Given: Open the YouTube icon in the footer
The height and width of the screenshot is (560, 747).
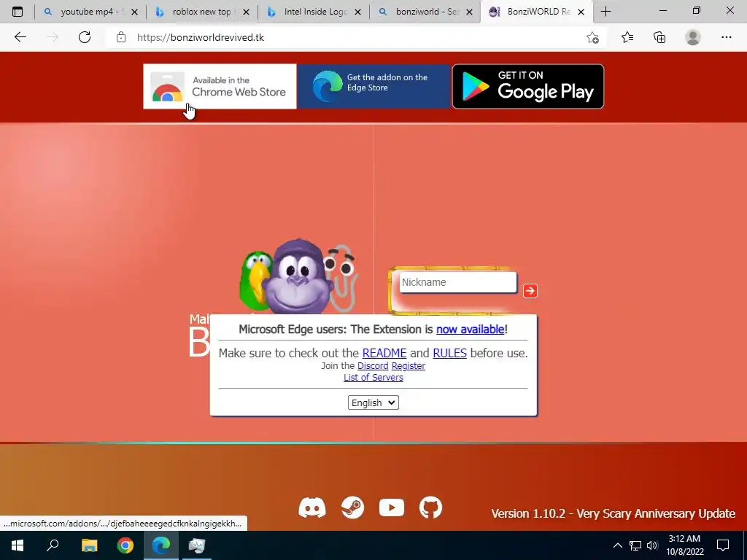Looking at the screenshot, I should 392,507.
